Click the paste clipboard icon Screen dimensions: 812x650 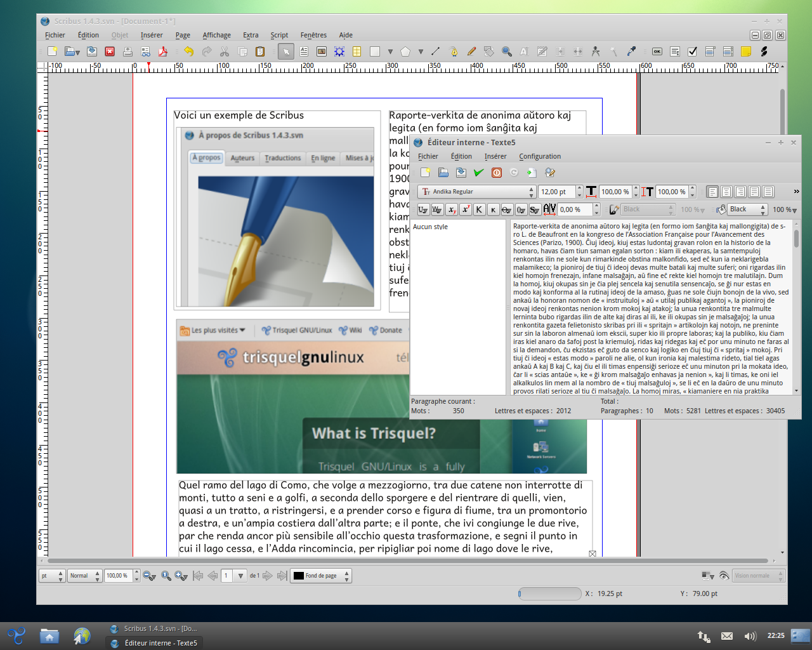pos(259,51)
